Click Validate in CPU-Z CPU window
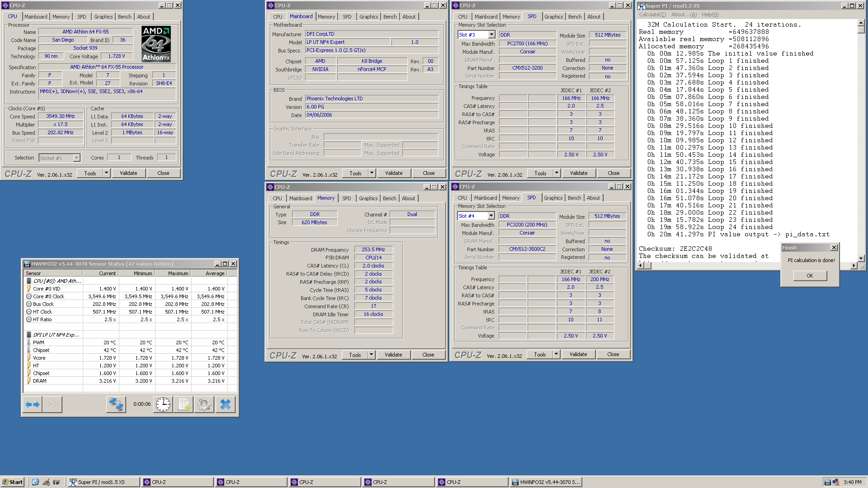 click(x=128, y=173)
